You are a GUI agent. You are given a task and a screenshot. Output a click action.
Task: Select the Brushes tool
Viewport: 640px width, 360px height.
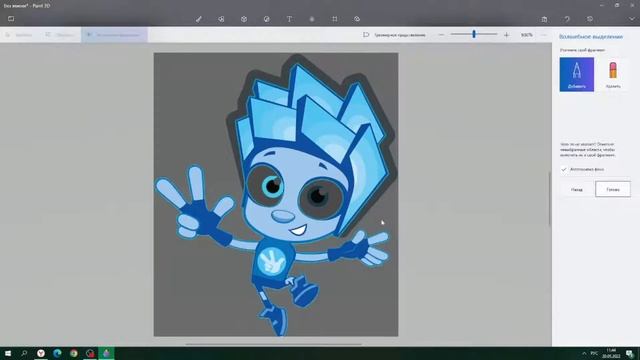[198, 19]
